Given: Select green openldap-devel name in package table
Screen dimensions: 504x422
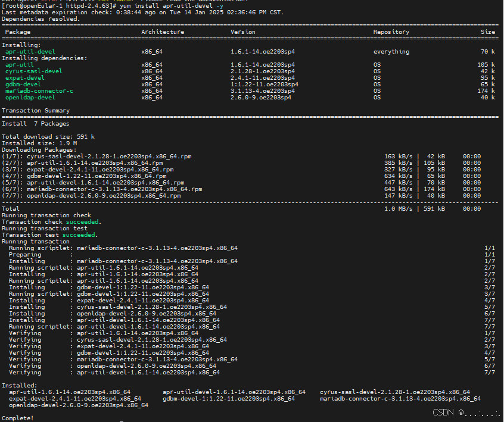Looking at the screenshot, I should (30, 97).
